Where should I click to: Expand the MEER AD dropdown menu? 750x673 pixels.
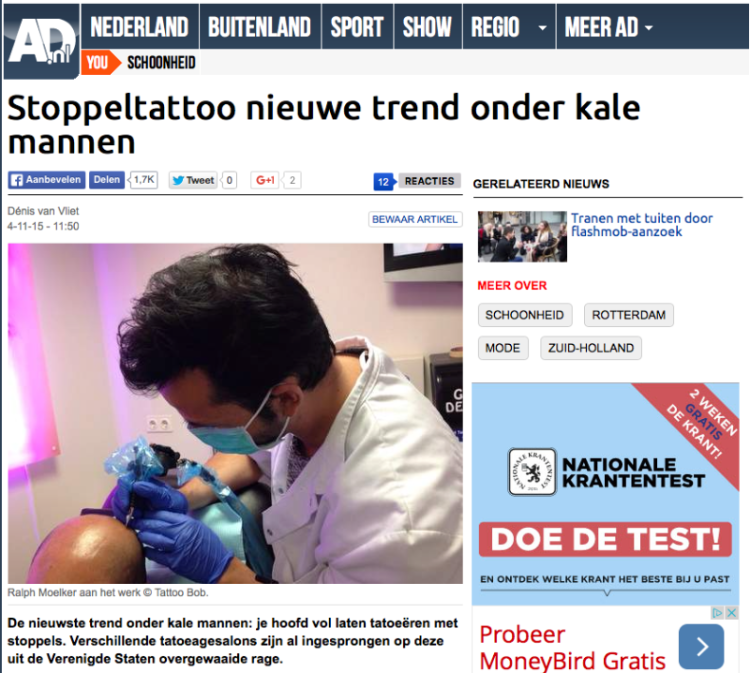point(608,27)
